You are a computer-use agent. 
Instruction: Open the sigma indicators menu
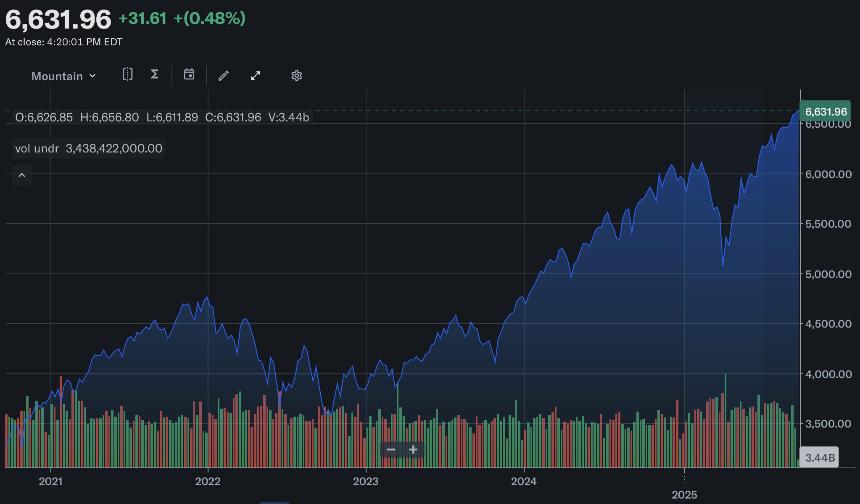(155, 75)
